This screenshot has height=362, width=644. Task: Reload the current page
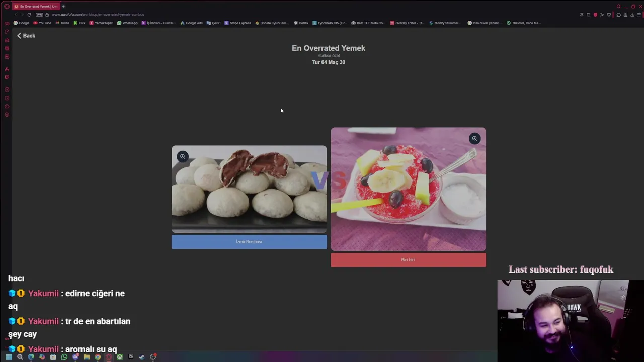point(29,15)
